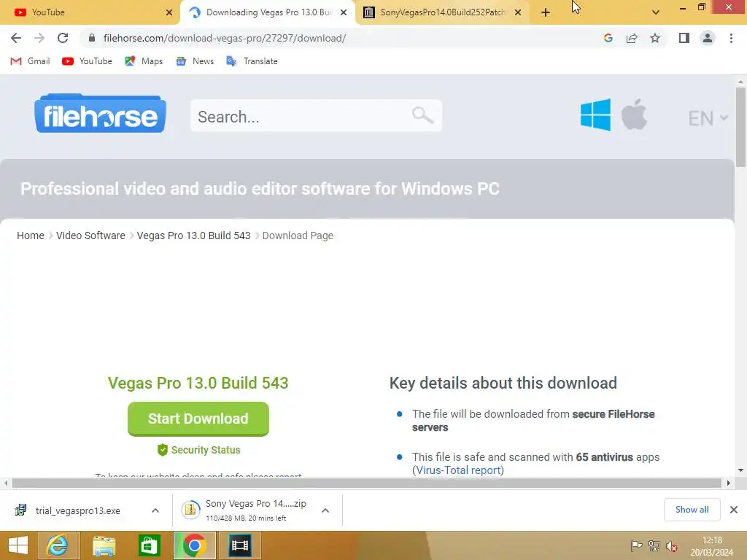Click the FileHorse search field

pyautogui.click(x=317, y=116)
